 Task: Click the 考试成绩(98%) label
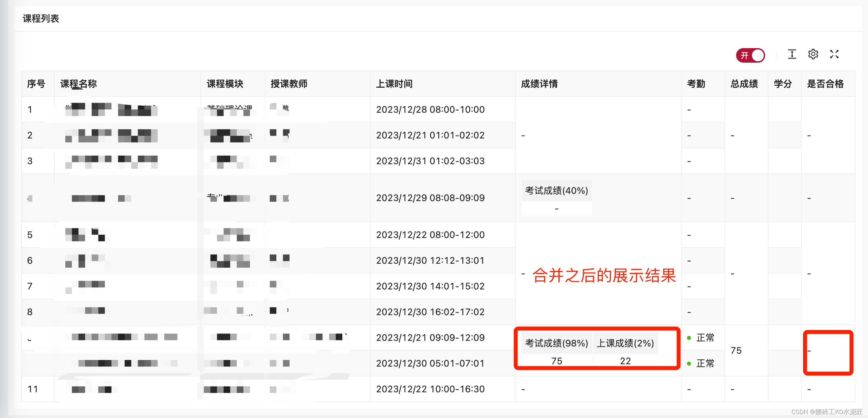(556, 343)
